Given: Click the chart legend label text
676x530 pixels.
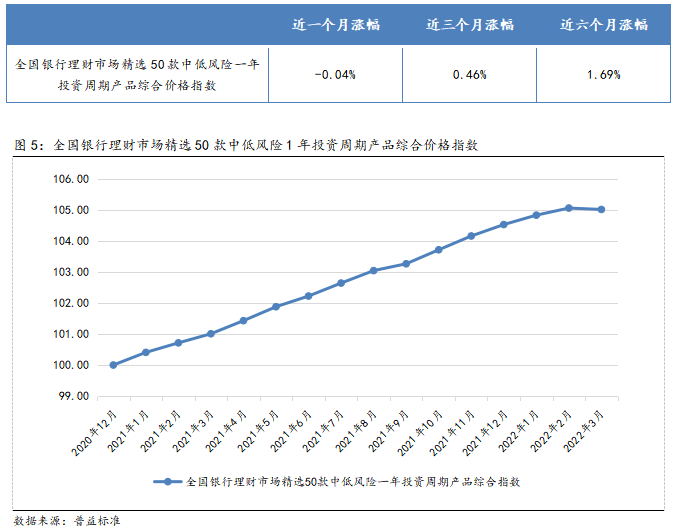Looking at the screenshot, I should click(356, 481).
